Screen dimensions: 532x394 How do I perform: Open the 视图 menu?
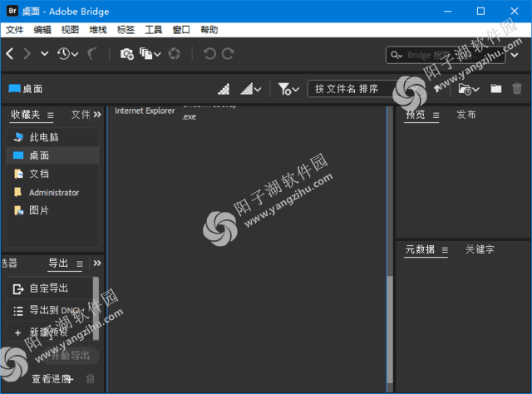70,30
